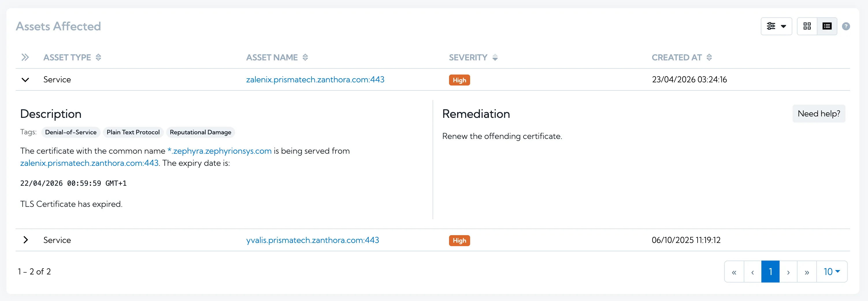The width and height of the screenshot is (868, 301).
Task: Select the list view icon
Action: (827, 26)
